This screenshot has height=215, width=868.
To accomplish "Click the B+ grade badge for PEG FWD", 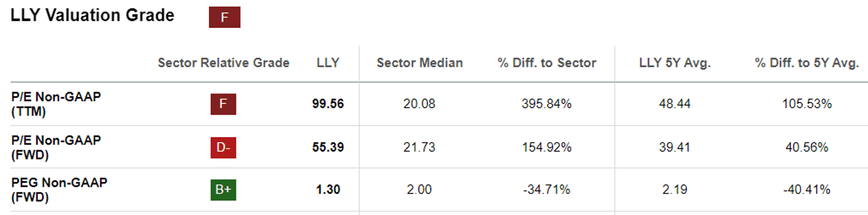I will (223, 190).
